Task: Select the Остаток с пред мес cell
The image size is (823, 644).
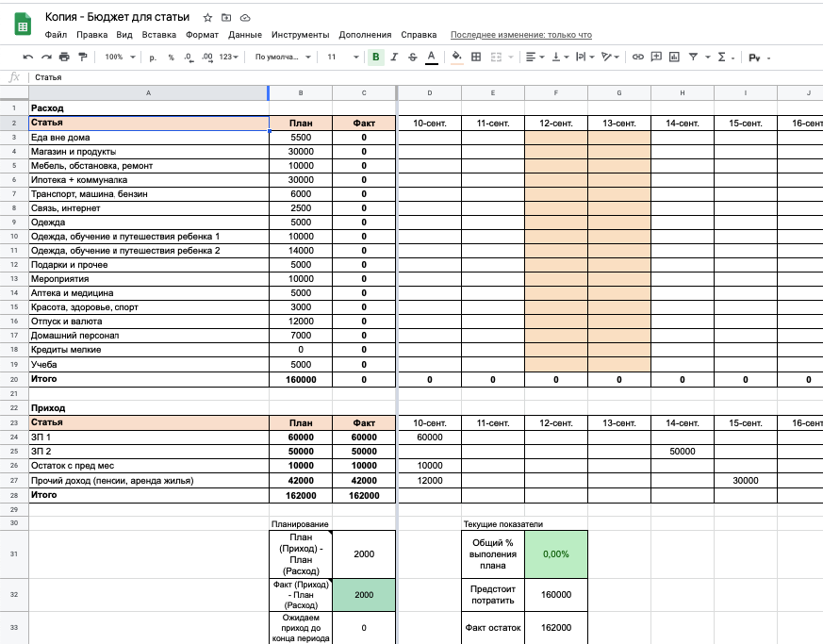Action: point(149,466)
